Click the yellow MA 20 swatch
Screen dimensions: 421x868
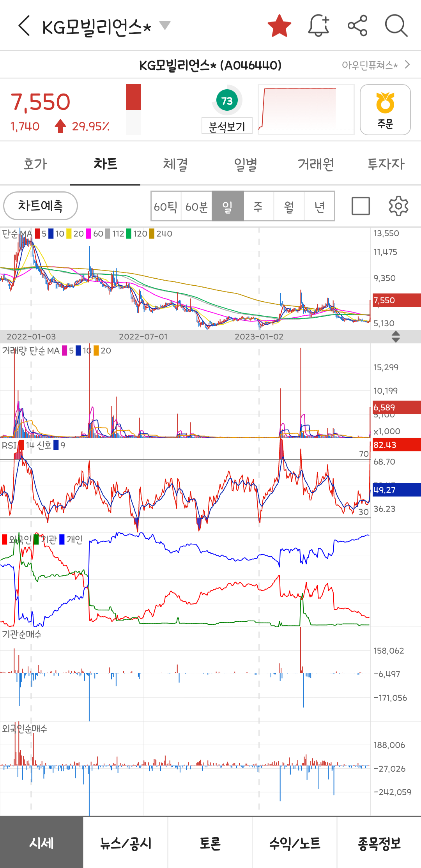click(69, 233)
